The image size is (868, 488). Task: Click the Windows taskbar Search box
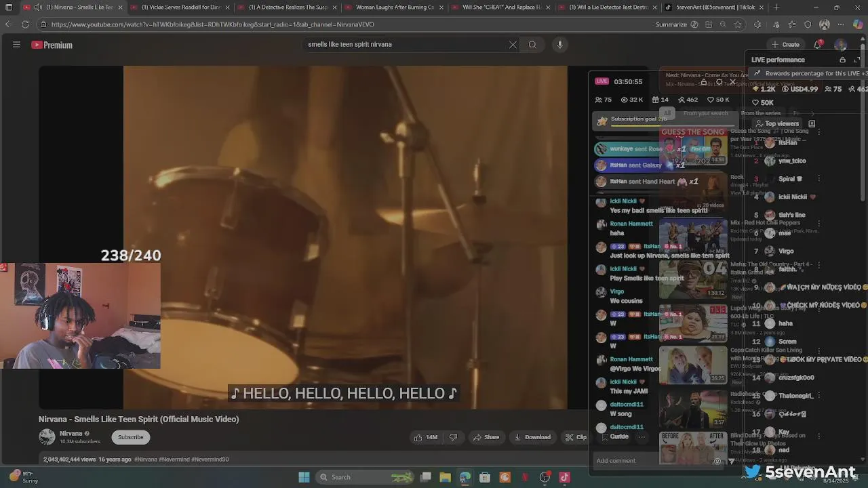[366, 477]
